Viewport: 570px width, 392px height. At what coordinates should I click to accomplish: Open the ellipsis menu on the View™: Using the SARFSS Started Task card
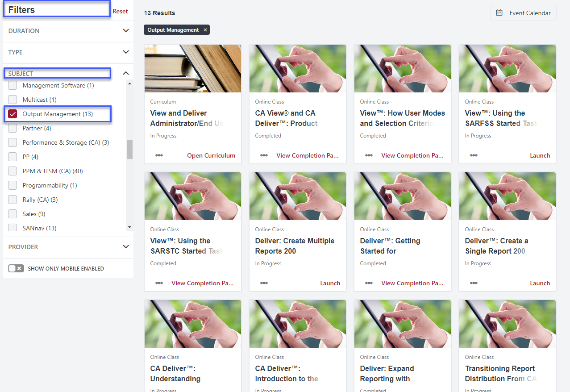474,155
